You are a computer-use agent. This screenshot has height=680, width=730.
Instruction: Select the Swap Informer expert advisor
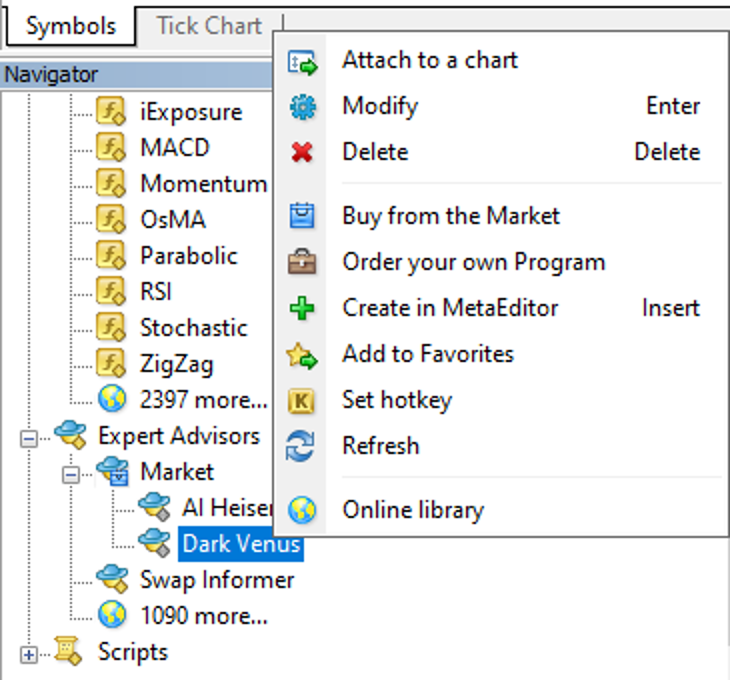point(216,580)
